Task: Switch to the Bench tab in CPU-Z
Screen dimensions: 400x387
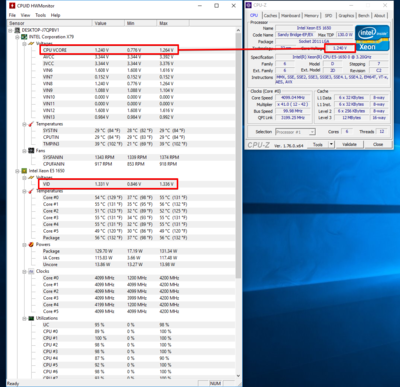Action: coord(364,15)
